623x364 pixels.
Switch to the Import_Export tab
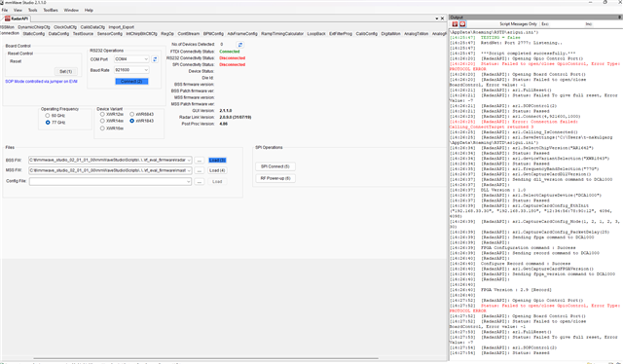coord(121,27)
